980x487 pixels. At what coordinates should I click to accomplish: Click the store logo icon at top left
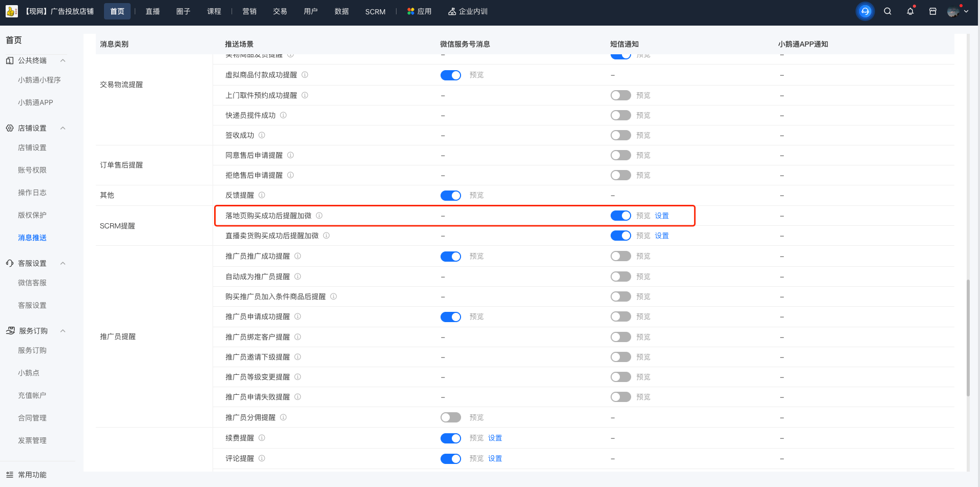coord(12,11)
